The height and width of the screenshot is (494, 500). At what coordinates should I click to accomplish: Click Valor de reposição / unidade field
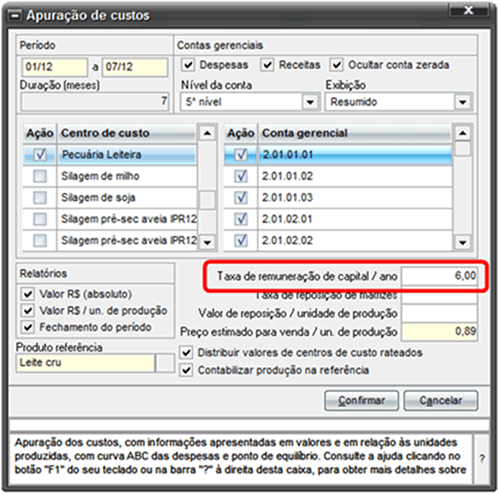point(439,313)
